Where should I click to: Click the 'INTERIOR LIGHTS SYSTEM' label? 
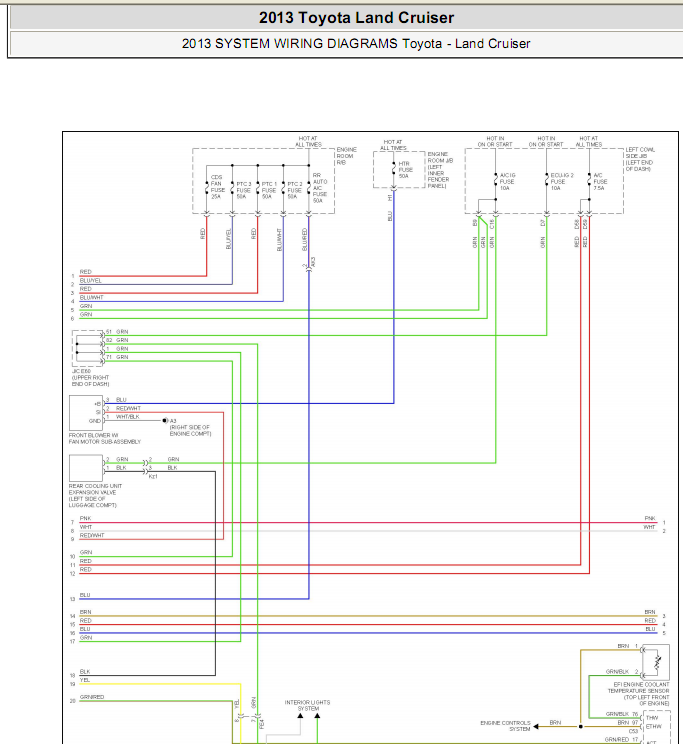click(308, 705)
